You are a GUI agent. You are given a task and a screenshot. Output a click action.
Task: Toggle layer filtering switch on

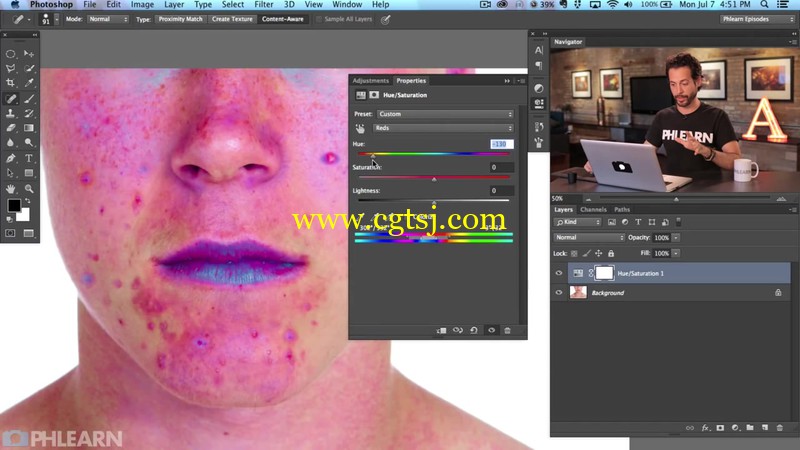click(x=679, y=222)
